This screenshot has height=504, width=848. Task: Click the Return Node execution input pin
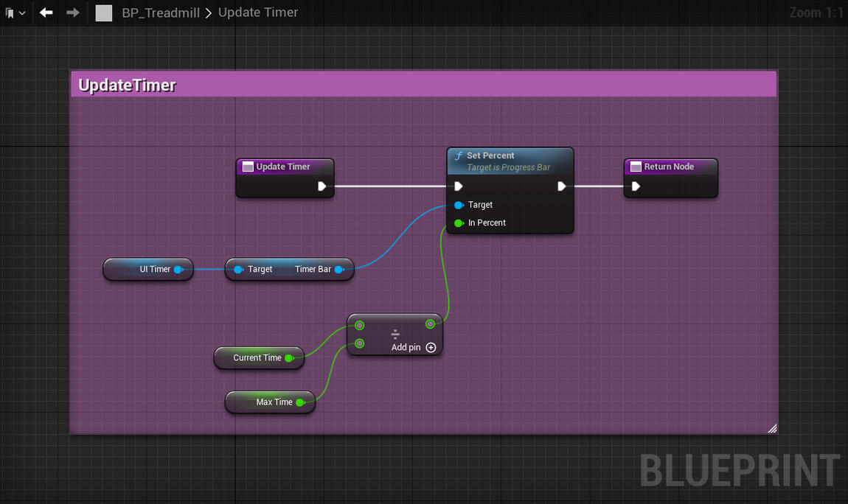pyautogui.click(x=636, y=186)
